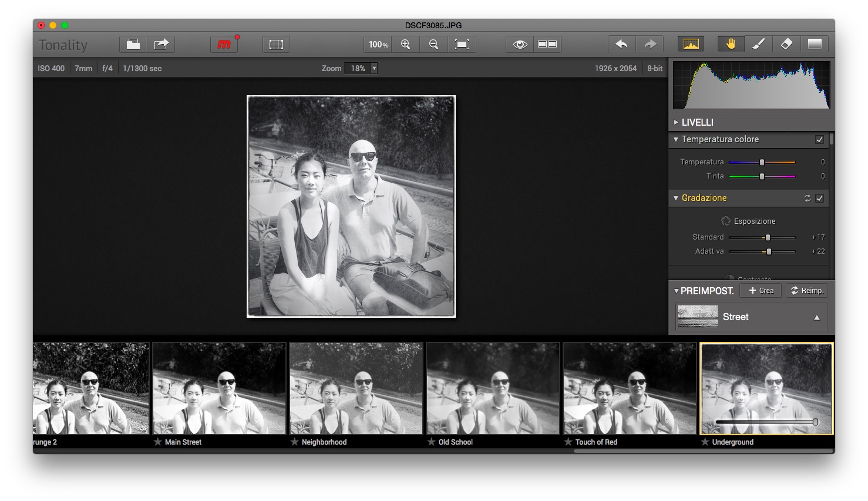Viewport: 868px width, 501px height.
Task: Toggle quick preview eye icon
Action: 520,45
